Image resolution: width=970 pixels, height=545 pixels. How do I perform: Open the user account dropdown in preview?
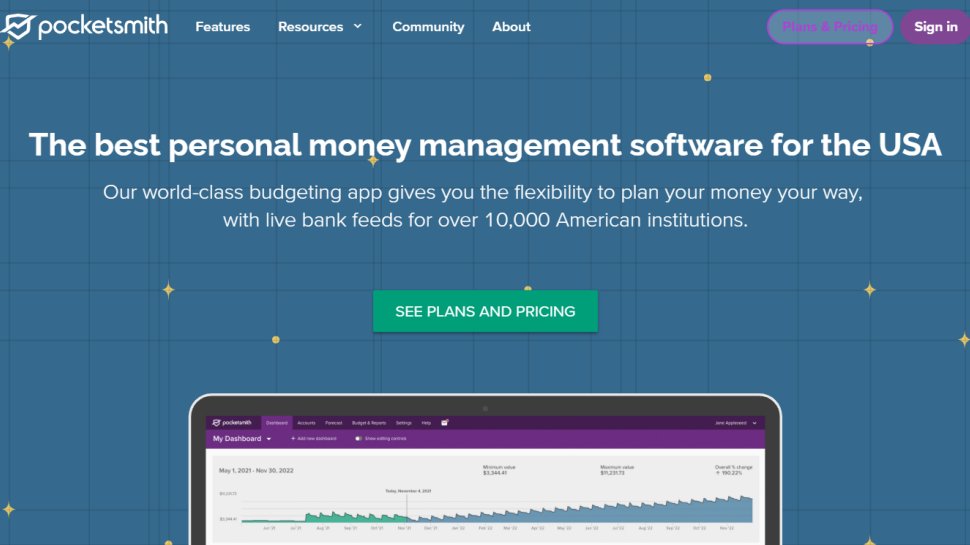(x=736, y=423)
